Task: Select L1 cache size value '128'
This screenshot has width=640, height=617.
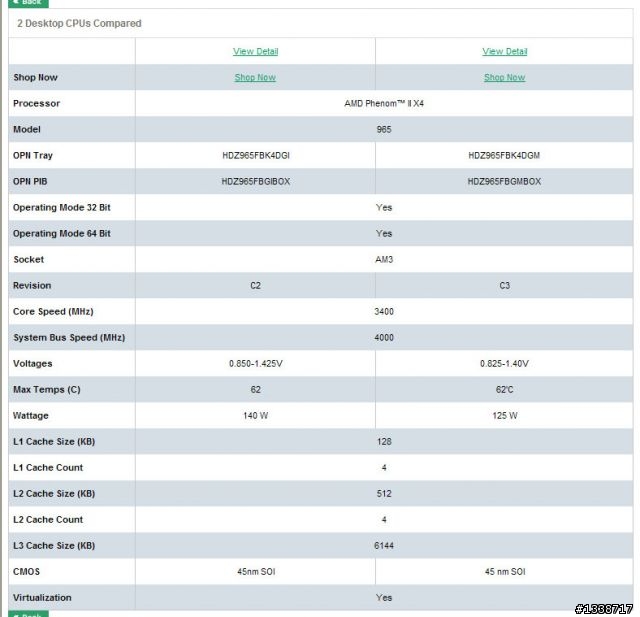Action: pyautogui.click(x=384, y=442)
